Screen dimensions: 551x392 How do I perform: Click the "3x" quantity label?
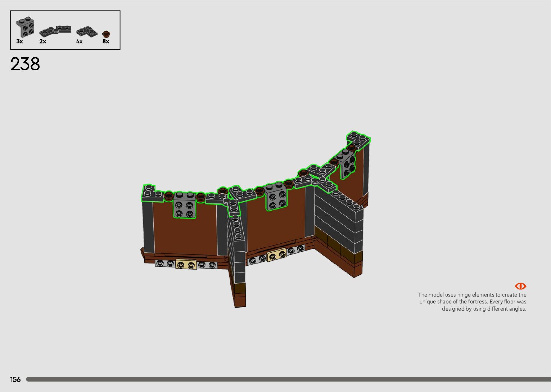click(19, 42)
